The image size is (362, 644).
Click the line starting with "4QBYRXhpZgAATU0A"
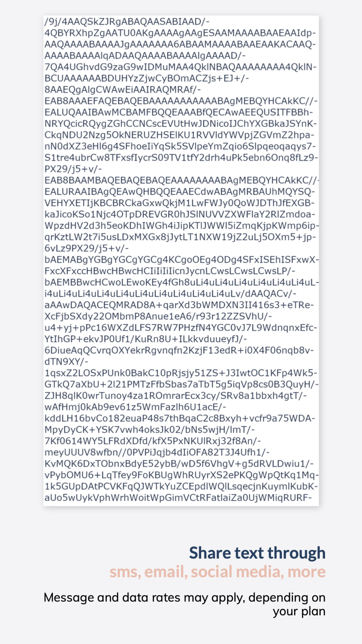180,33
